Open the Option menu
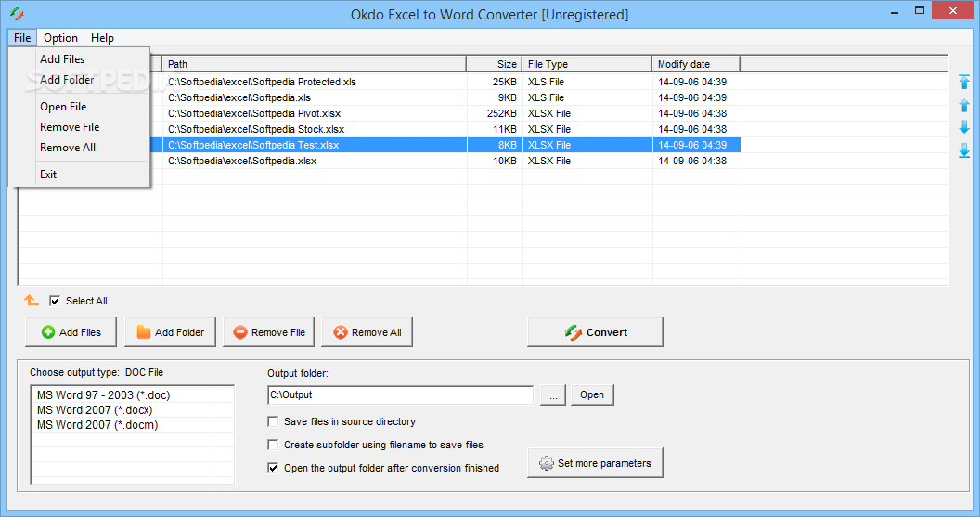This screenshot has width=980, height=517. (60, 37)
